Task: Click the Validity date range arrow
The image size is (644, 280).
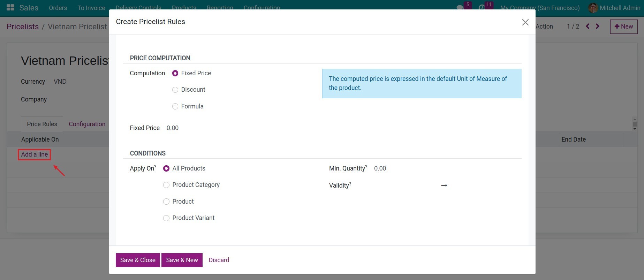Action: 444,186
